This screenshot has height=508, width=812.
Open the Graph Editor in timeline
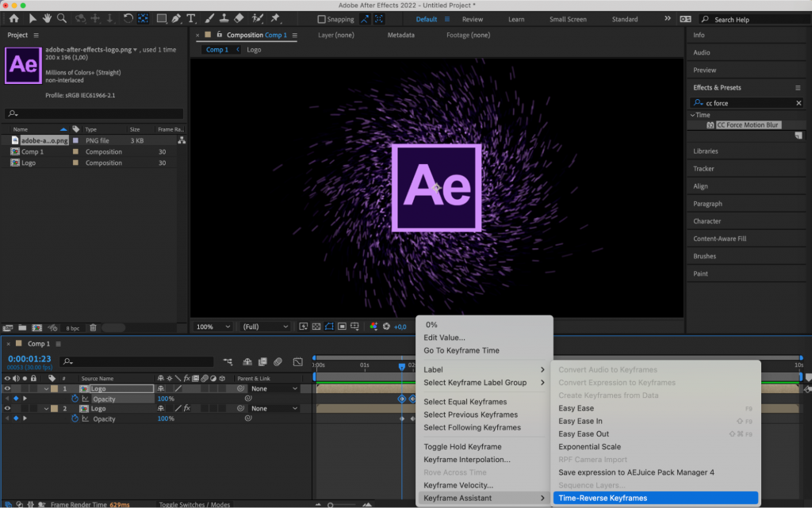tap(297, 362)
